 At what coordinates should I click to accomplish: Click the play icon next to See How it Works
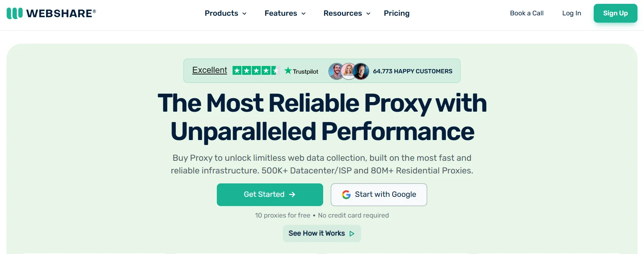(352, 234)
